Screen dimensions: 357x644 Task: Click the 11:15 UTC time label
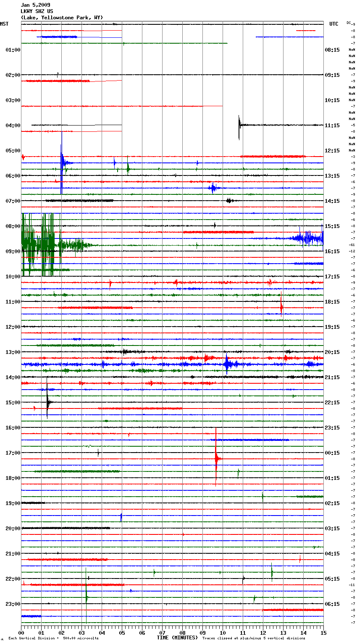332,126
